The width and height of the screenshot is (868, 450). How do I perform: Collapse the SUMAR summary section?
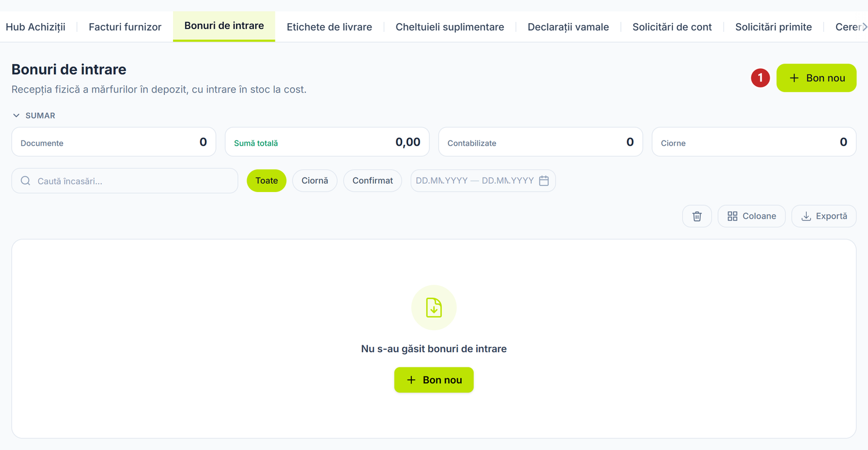(x=34, y=116)
